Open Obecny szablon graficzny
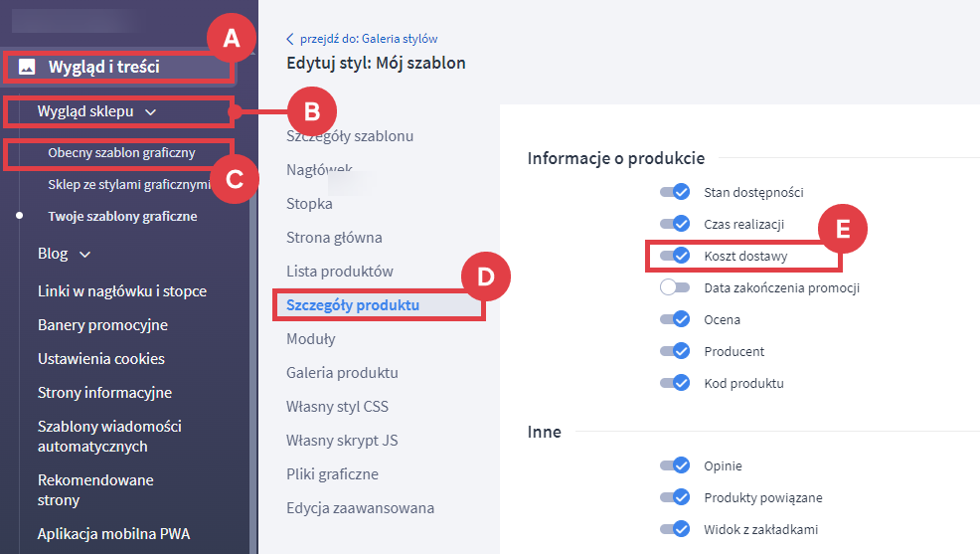Viewport: 980px width, 554px height. pyautogui.click(x=121, y=153)
